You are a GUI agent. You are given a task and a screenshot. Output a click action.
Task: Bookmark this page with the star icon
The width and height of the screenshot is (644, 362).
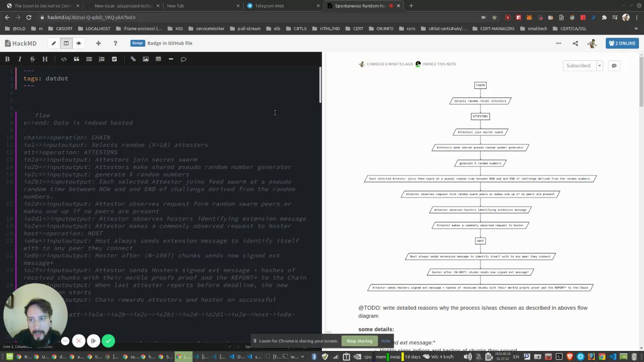click(x=496, y=17)
